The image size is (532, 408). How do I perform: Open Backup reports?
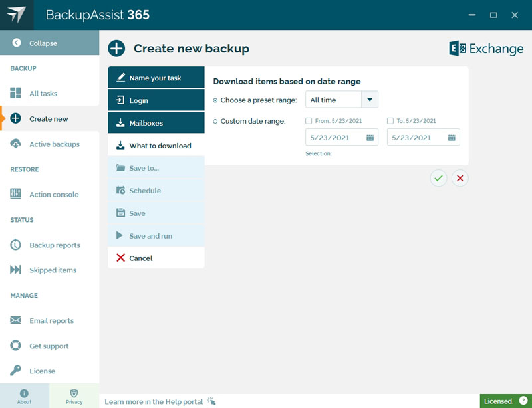(49, 245)
